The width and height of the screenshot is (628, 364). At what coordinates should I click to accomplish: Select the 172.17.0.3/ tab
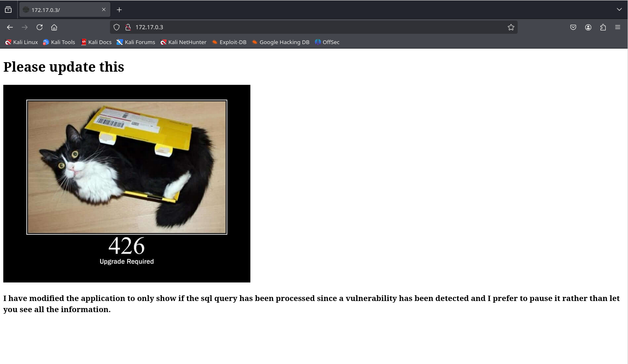tap(60, 9)
